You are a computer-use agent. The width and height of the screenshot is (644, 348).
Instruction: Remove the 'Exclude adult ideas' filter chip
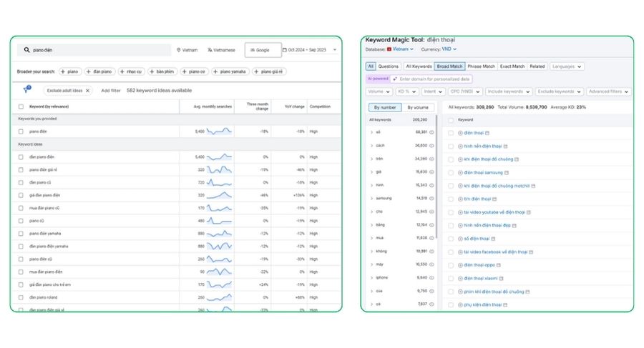[x=87, y=91]
